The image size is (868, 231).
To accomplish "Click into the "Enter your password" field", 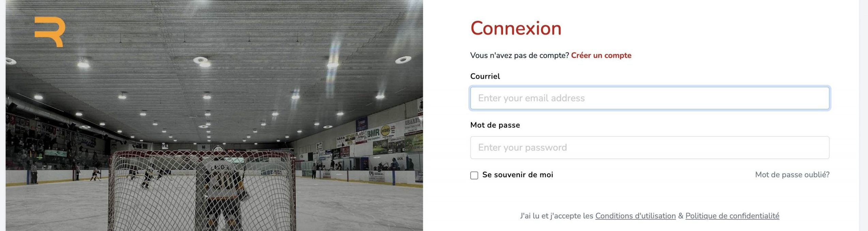I will click(x=650, y=148).
